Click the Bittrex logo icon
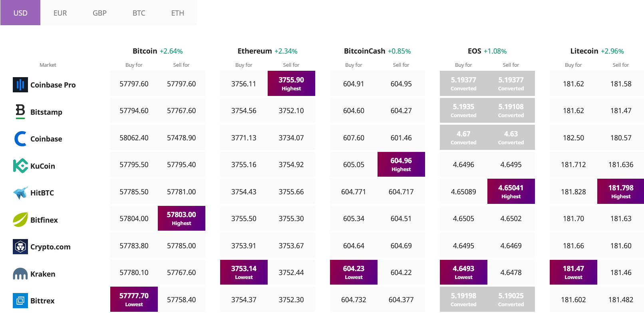This screenshot has width=644, height=313. [20, 301]
